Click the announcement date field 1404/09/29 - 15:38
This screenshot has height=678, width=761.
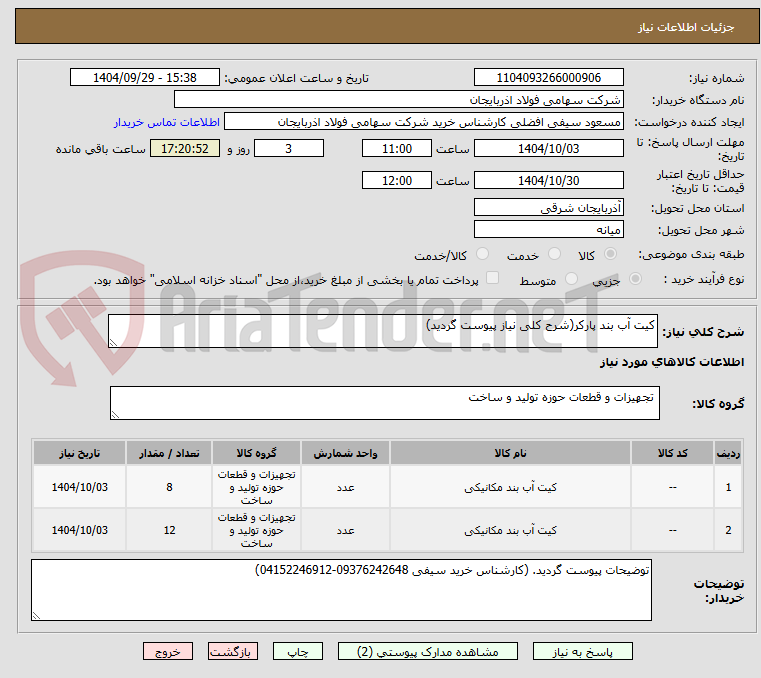pyautogui.click(x=145, y=77)
